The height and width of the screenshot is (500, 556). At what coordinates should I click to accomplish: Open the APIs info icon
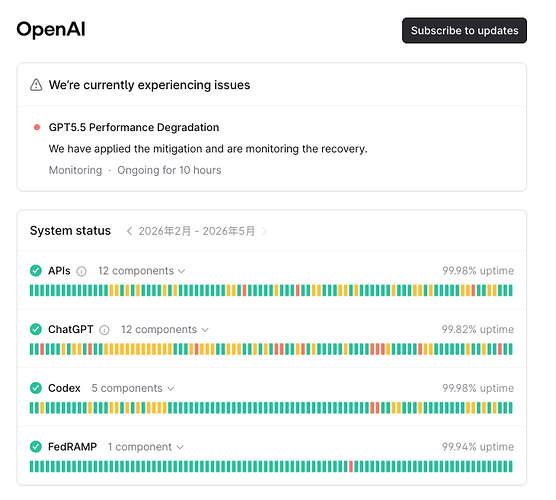pos(82,271)
